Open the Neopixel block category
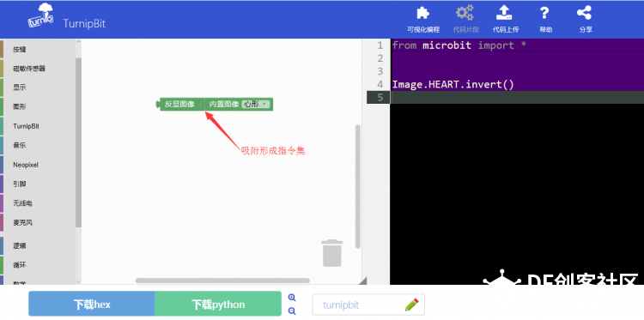The image size is (644, 320). pos(38,165)
